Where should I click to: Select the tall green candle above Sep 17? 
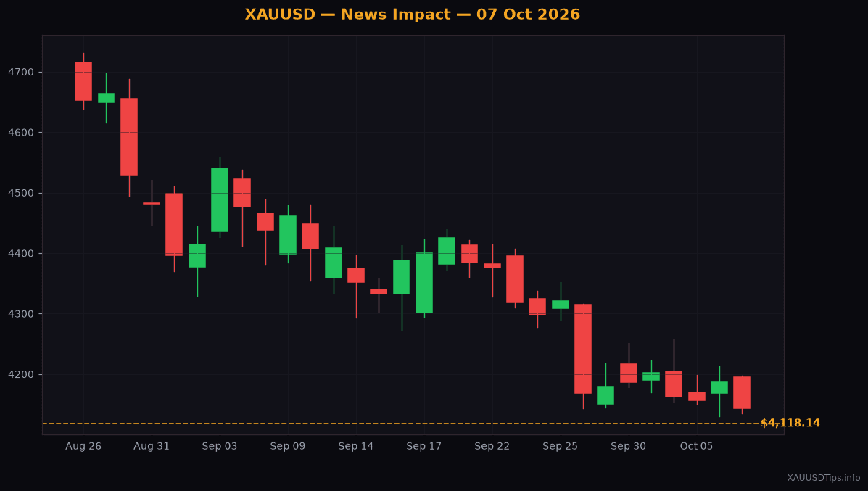[424, 283]
